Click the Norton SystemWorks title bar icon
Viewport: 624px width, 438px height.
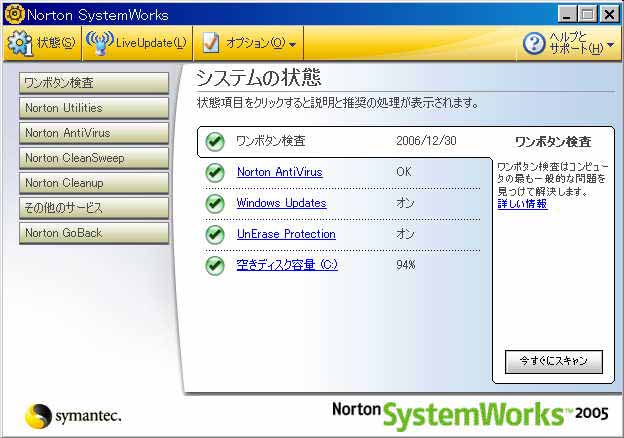pos(15,14)
